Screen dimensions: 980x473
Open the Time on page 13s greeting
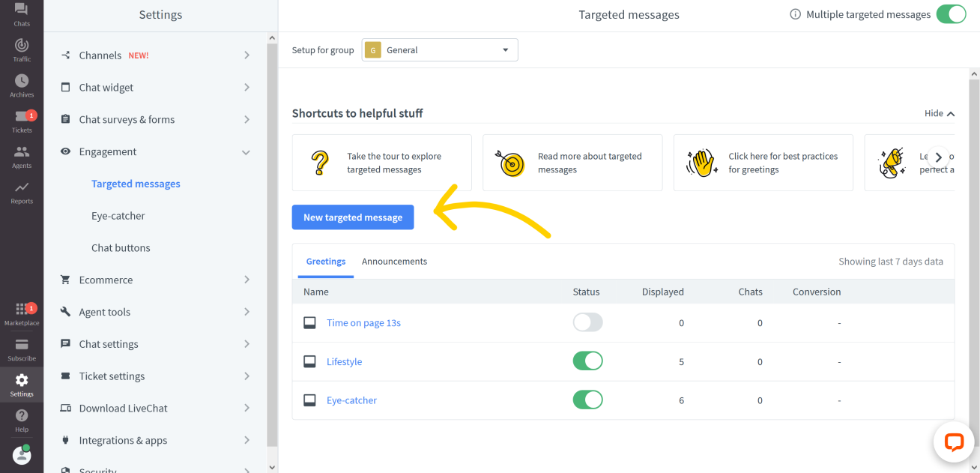pos(363,323)
